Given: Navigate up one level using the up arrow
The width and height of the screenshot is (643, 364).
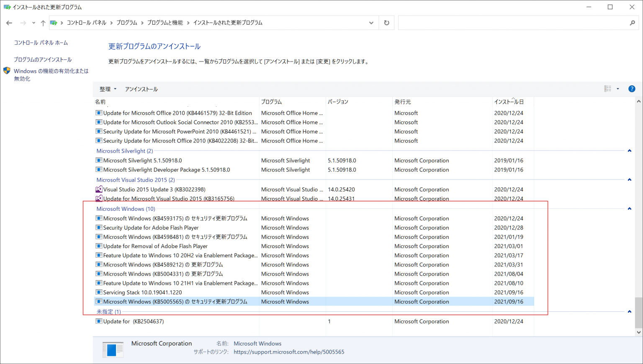Looking at the screenshot, I should 42,23.
